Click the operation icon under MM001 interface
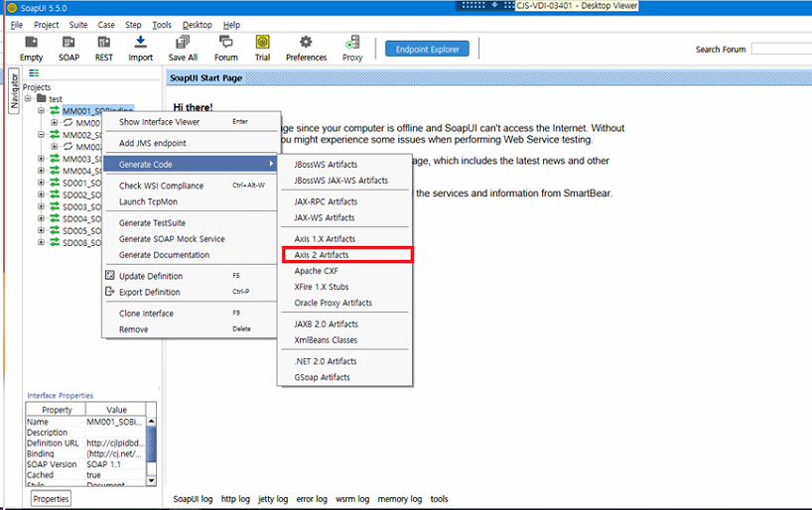812x510 pixels. click(x=68, y=123)
